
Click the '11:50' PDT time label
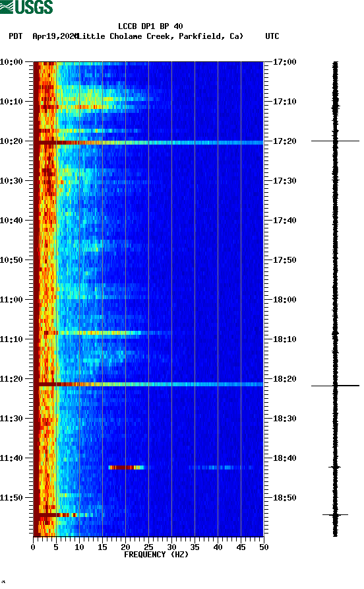click(11, 498)
